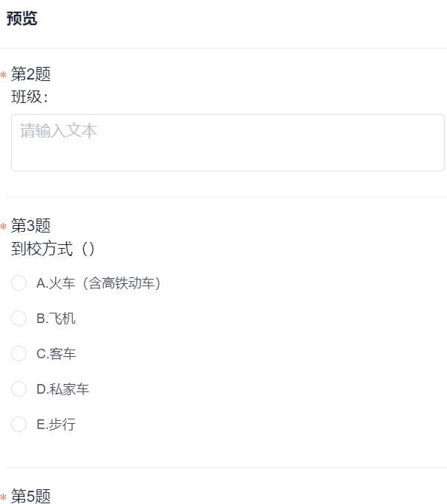Click the 预览 heading at top
Viewport: 447px width, 504px height.
22,19
